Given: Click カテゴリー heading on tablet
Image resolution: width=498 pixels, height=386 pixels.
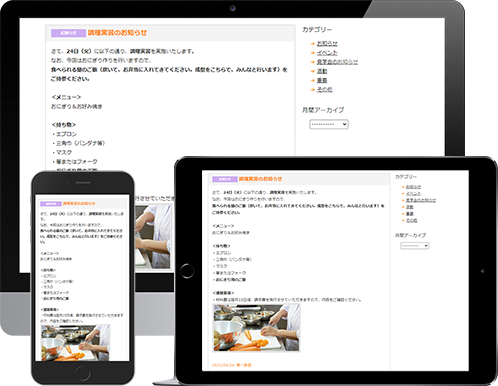Looking at the screenshot, I should coord(406,177).
